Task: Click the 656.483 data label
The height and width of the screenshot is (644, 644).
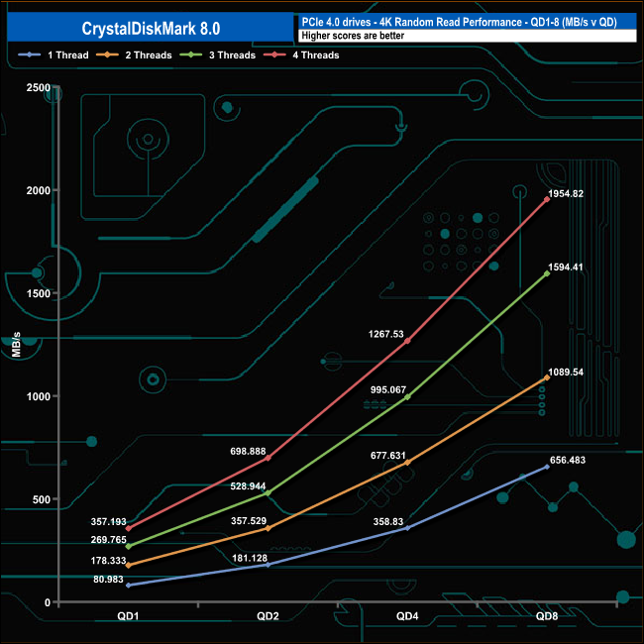Action: (568, 460)
